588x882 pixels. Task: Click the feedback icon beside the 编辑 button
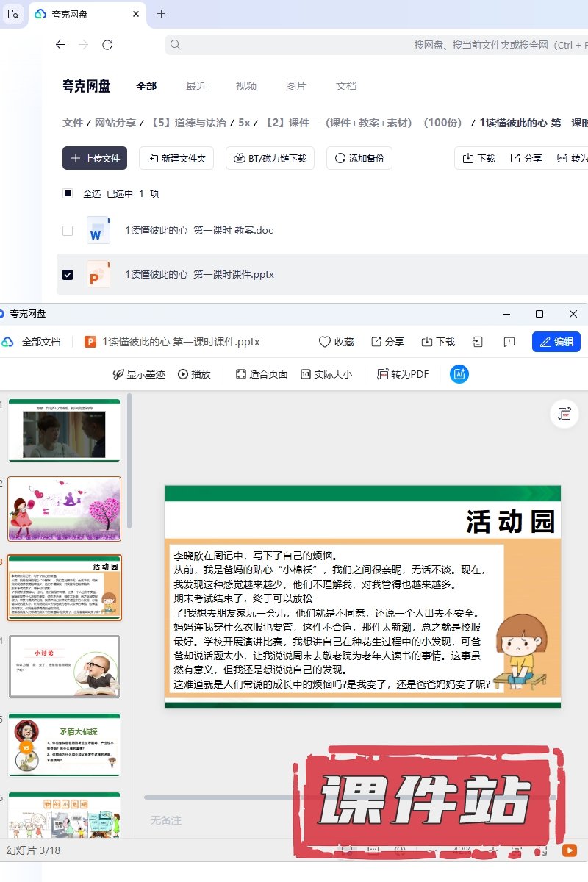[x=509, y=342]
